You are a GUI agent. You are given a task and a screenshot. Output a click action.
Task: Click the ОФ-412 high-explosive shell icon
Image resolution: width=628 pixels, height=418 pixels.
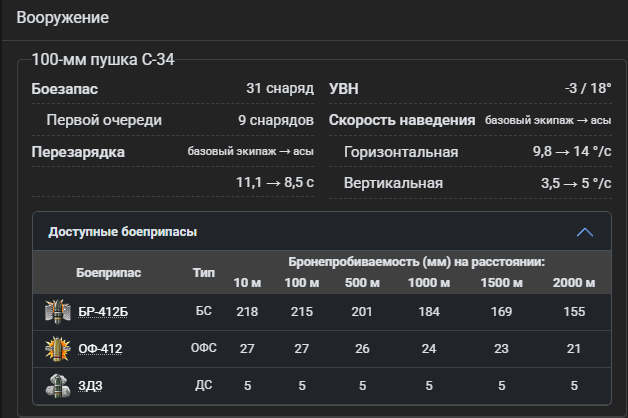(58, 348)
